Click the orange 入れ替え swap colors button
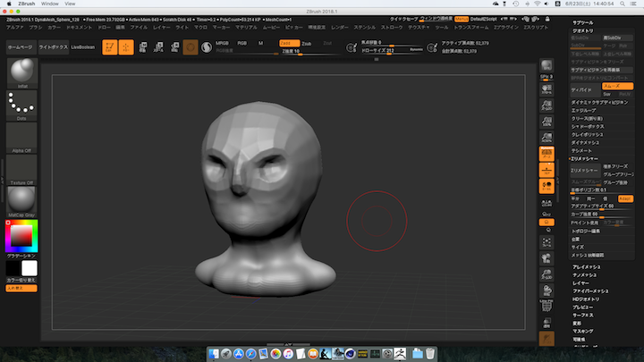 click(21, 288)
